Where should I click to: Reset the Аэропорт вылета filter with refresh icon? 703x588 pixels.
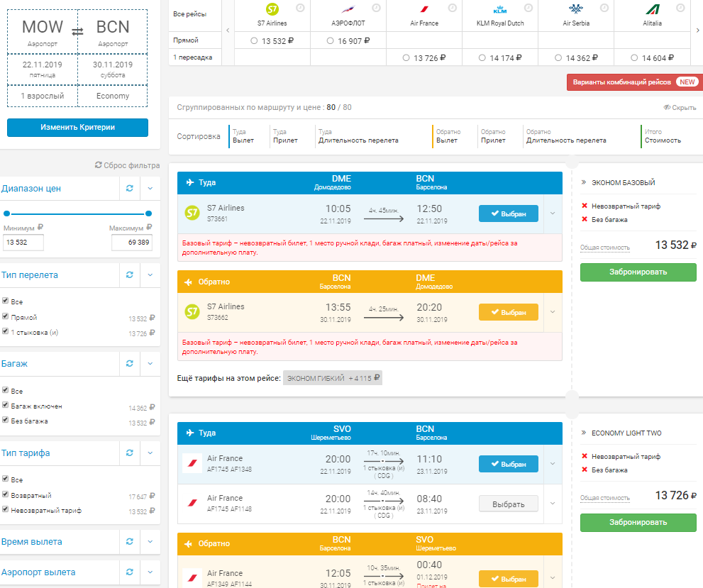tap(130, 572)
